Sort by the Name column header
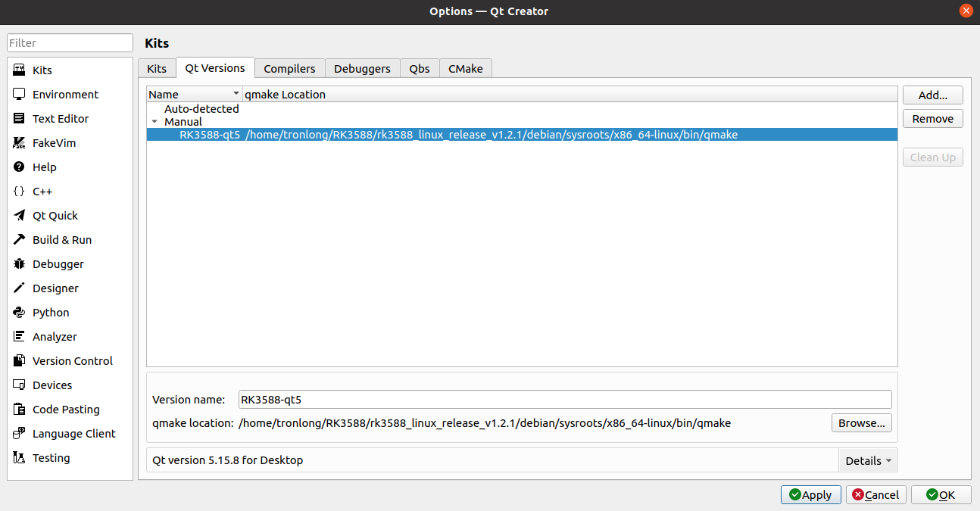980x511 pixels. pos(194,94)
